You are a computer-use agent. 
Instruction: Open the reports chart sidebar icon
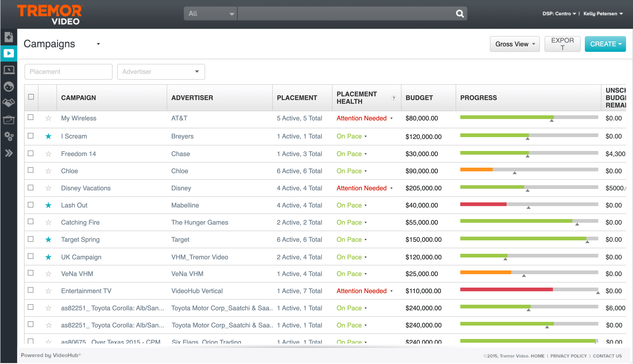(9, 120)
